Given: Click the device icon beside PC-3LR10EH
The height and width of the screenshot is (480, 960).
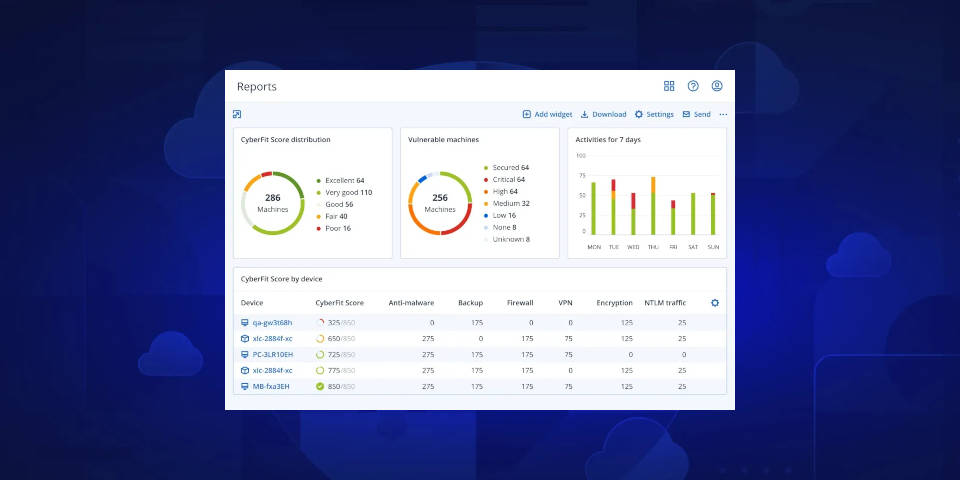Looking at the screenshot, I should 245,354.
